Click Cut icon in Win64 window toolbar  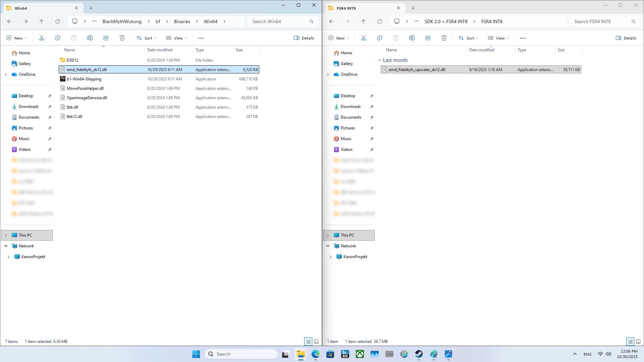(x=42, y=38)
